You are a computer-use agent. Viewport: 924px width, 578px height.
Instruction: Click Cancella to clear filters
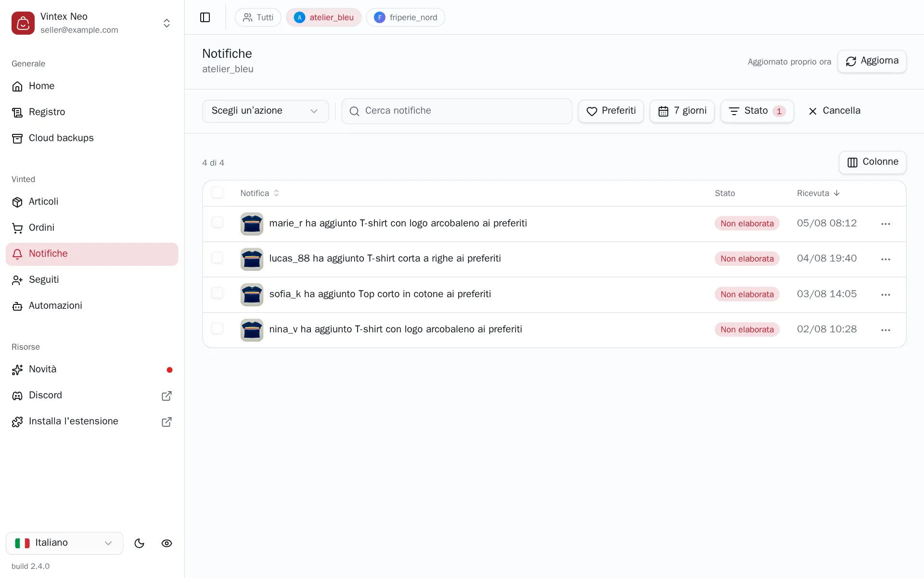[834, 111]
